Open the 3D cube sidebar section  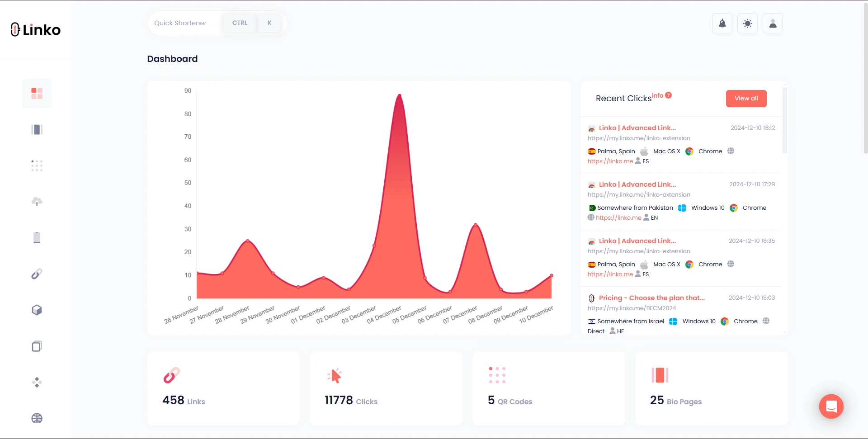pyautogui.click(x=37, y=310)
